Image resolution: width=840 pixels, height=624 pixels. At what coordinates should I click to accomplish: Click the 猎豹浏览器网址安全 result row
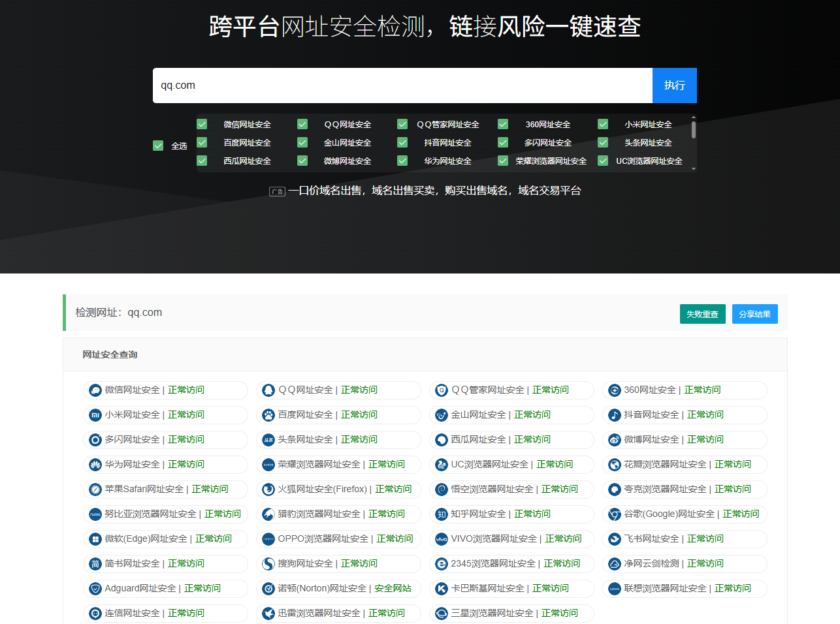339,514
